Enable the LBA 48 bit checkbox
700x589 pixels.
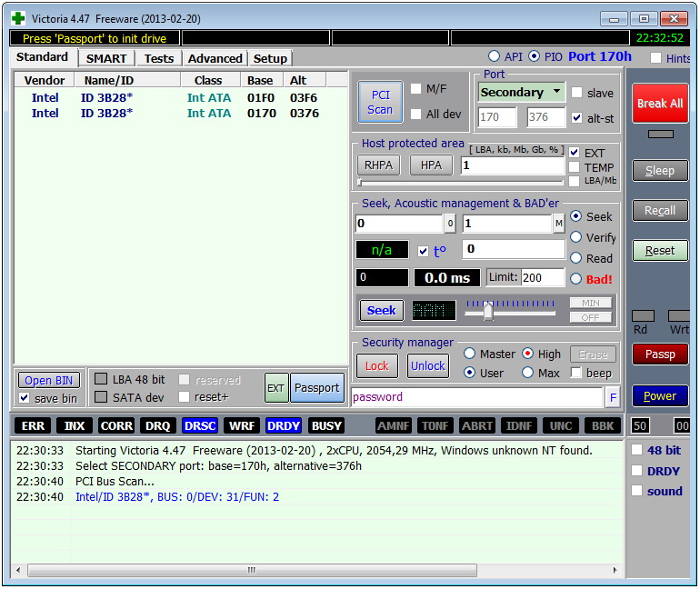pos(101,379)
